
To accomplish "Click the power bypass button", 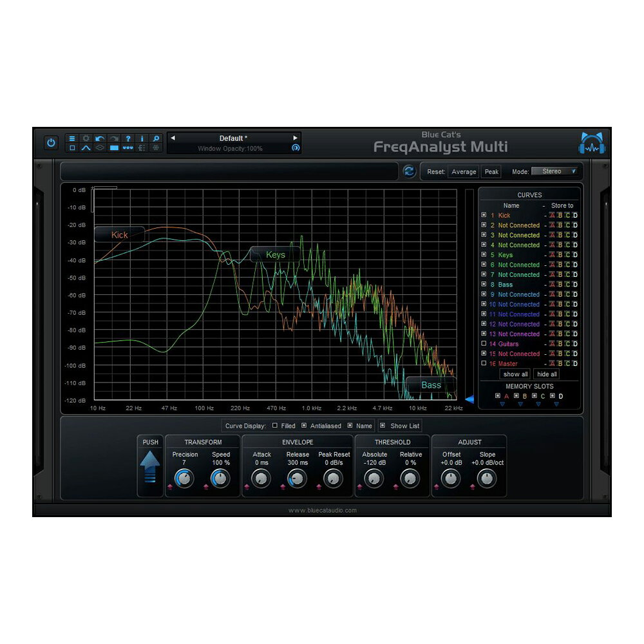I will click(x=51, y=143).
